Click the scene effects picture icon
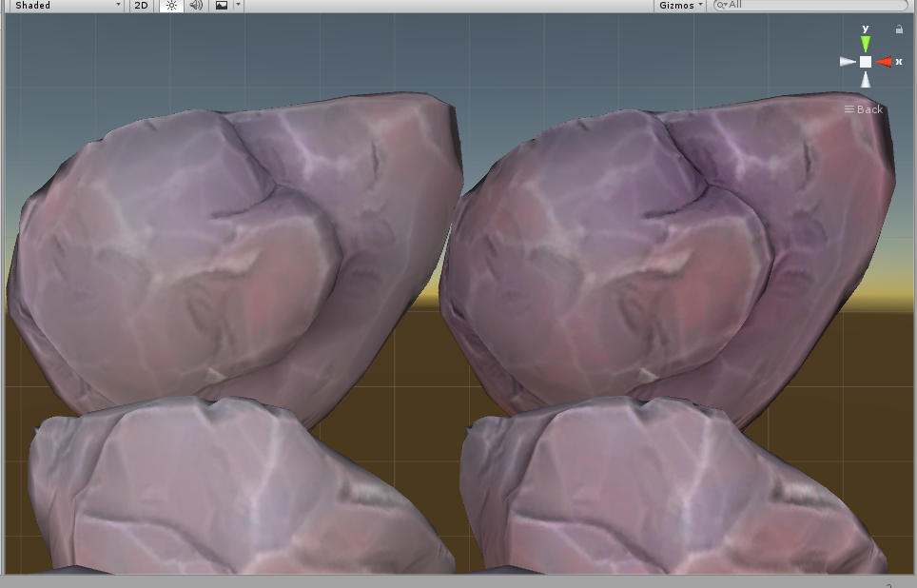Image resolution: width=917 pixels, height=588 pixels. (221, 6)
